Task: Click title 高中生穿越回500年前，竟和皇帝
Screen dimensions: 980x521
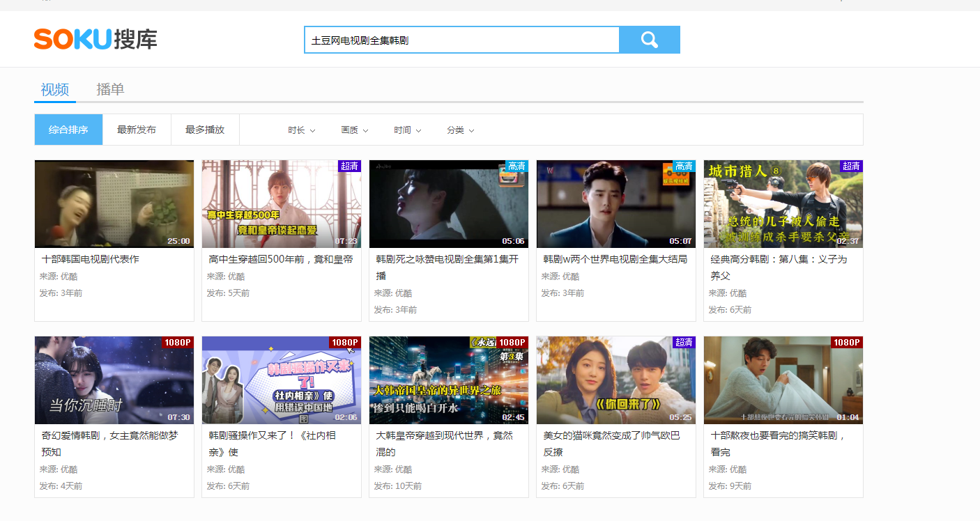Action: tap(281, 259)
